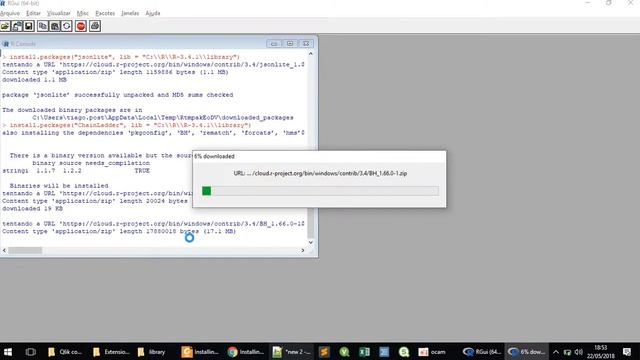Click the network tray icon

click(x=567, y=351)
